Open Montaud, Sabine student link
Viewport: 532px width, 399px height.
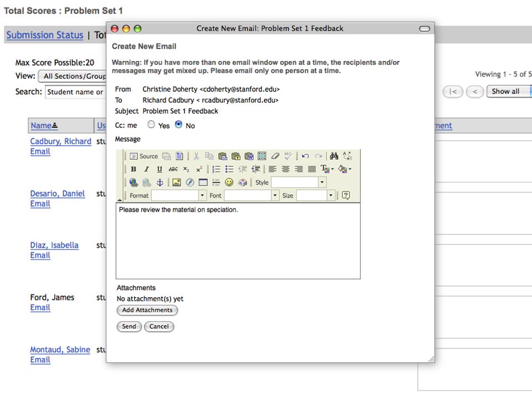pos(60,350)
